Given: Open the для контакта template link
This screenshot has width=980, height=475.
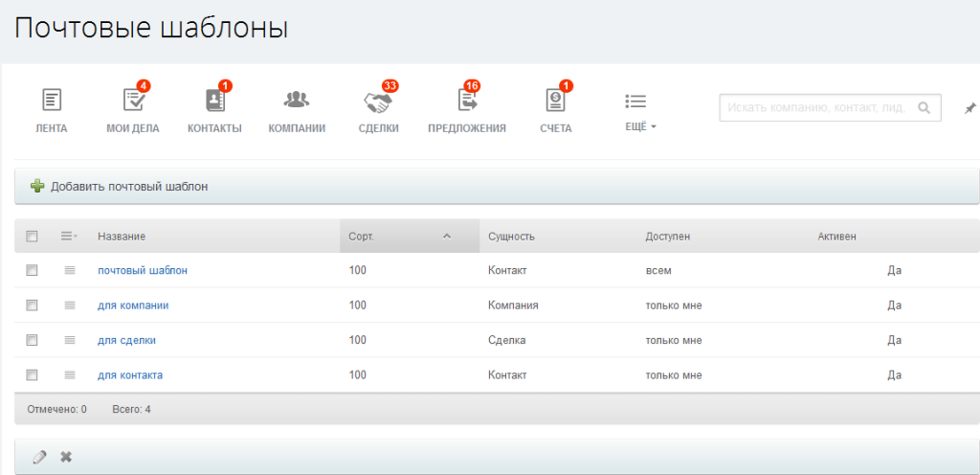Looking at the screenshot, I should (x=130, y=375).
